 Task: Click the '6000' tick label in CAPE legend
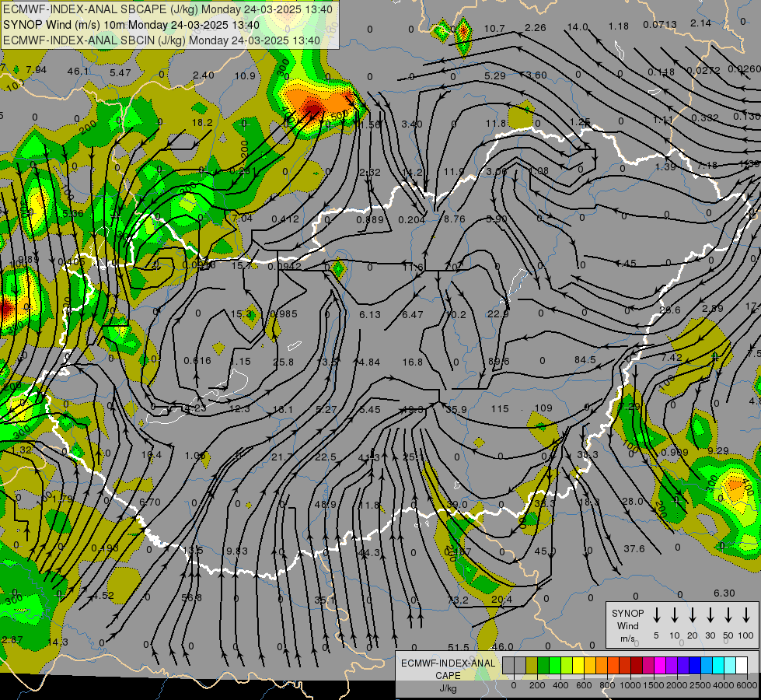(x=746, y=685)
